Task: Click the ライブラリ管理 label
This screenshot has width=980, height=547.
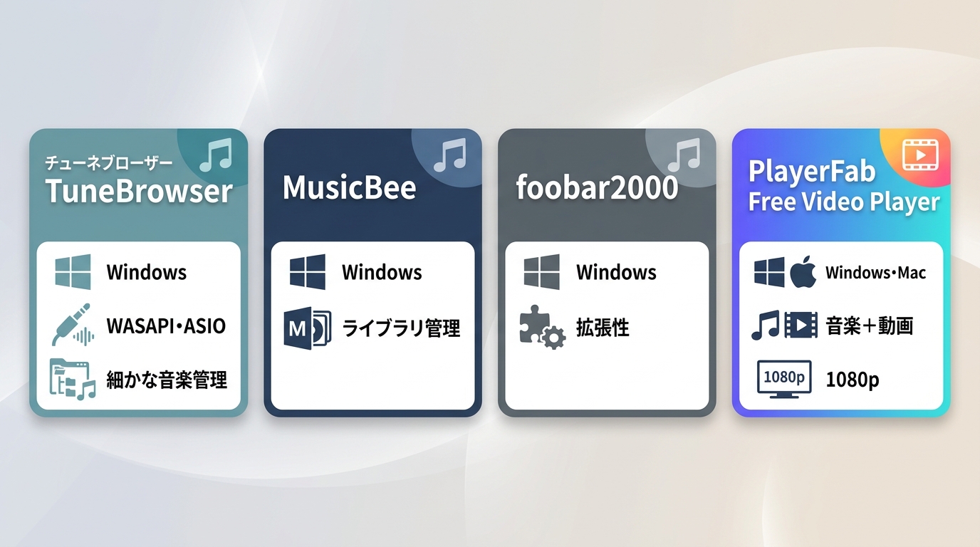Action: tap(402, 328)
